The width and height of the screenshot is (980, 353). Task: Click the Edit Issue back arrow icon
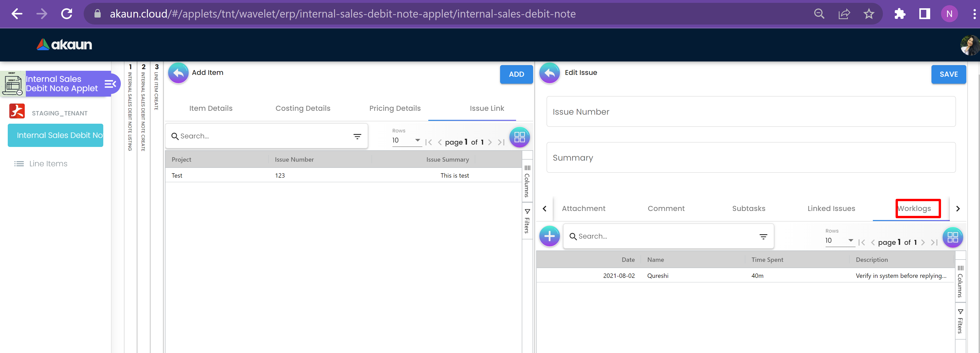point(549,73)
